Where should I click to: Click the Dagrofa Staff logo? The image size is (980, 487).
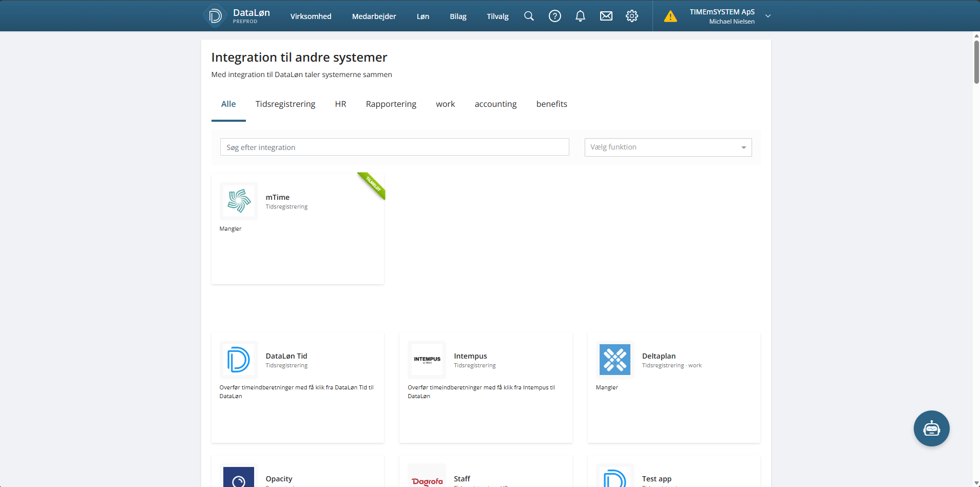coord(427,476)
